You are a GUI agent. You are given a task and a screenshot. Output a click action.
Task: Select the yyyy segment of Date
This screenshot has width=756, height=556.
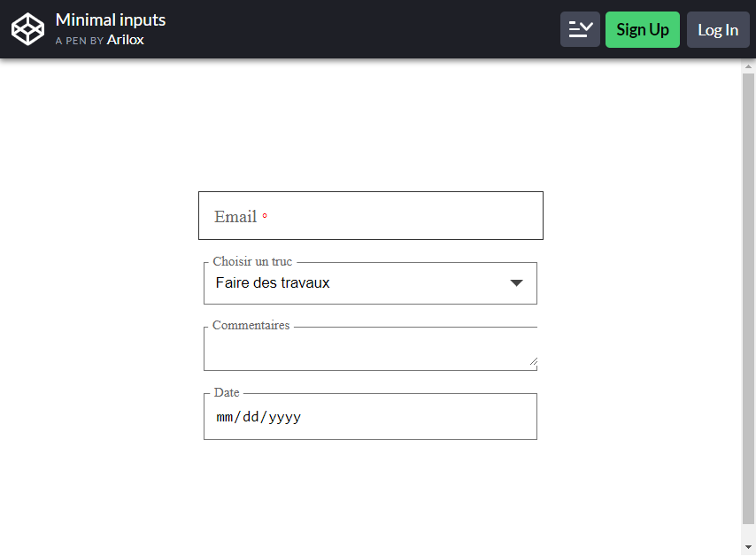[285, 417]
